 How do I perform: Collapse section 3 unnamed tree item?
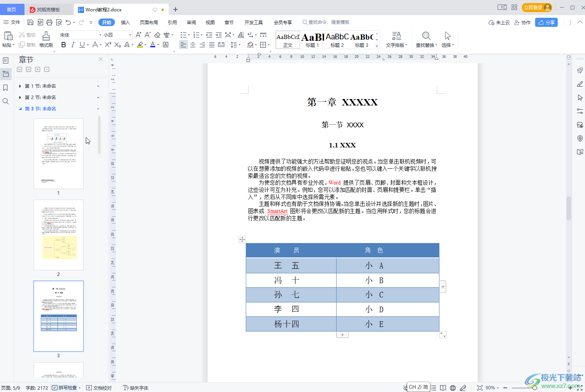click(20, 109)
